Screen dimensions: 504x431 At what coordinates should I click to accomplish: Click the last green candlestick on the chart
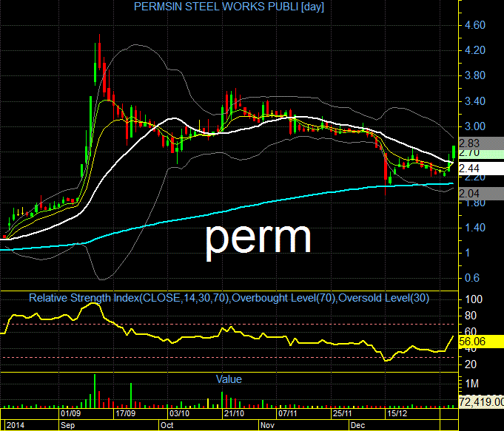coord(454,152)
